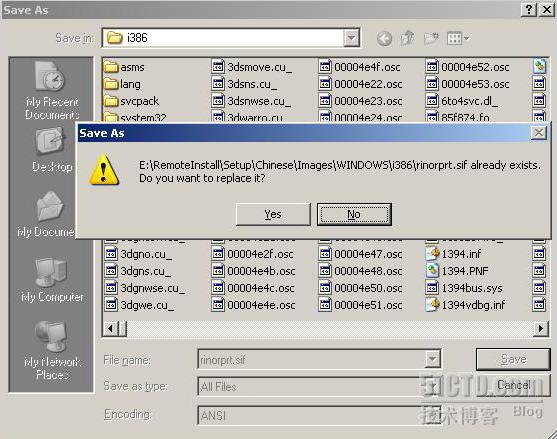Select file 00004e53.osc

[467, 84]
